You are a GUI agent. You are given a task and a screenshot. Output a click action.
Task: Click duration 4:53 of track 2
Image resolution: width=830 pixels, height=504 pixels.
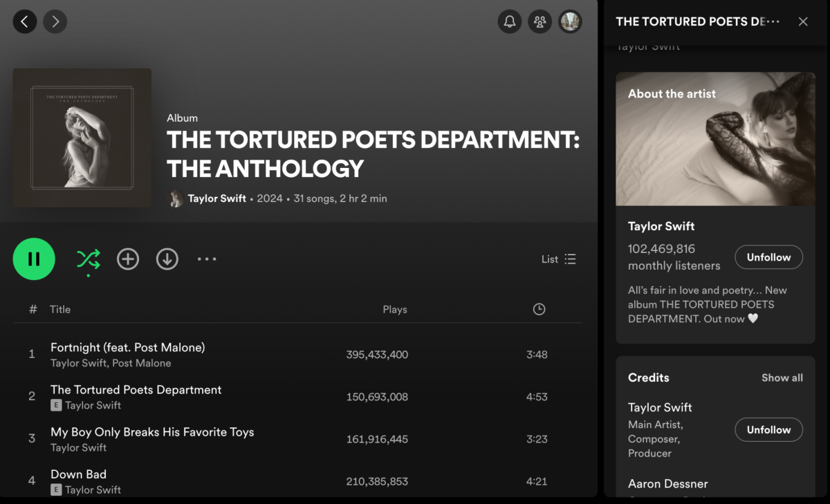point(537,397)
